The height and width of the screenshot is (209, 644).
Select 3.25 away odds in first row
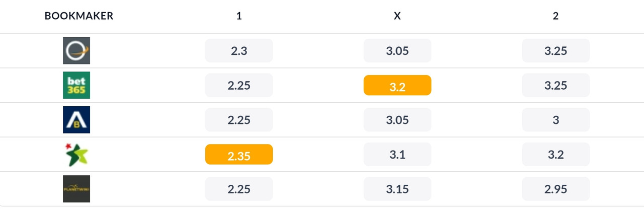[x=556, y=51]
